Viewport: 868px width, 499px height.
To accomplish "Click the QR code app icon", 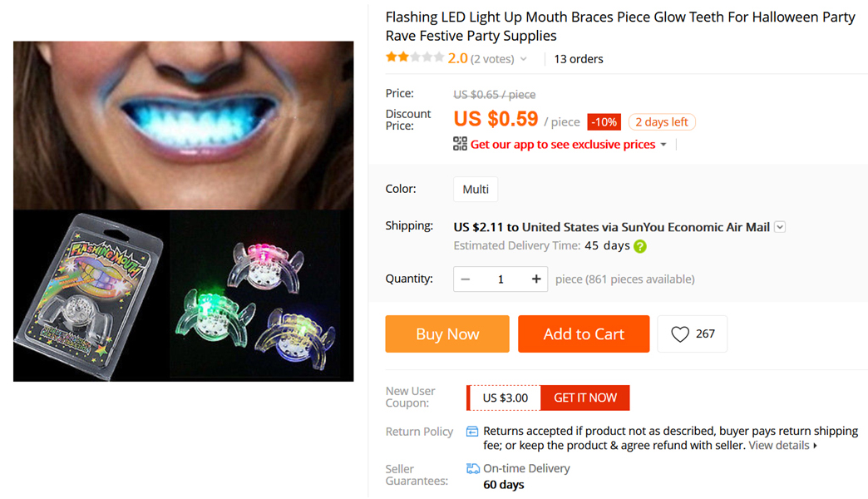I will click(x=460, y=144).
